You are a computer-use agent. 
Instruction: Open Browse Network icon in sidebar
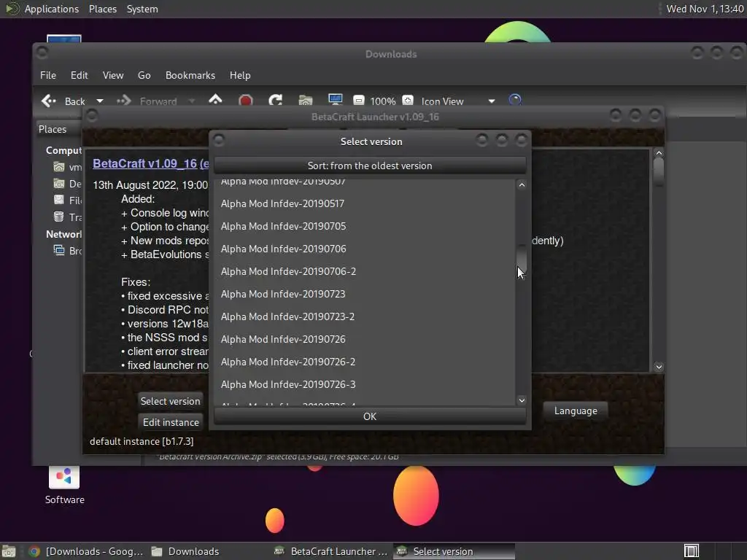coord(58,250)
